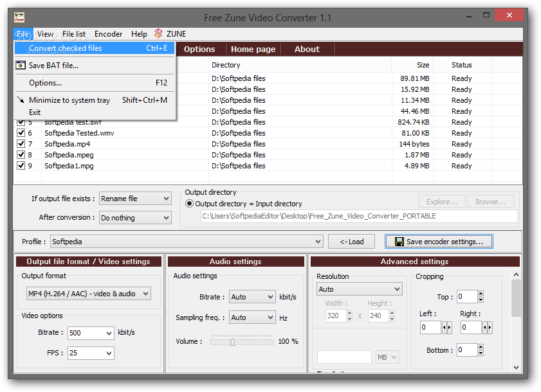Click the ZUNE menu label
This screenshot has width=541, height=392.
pos(176,34)
